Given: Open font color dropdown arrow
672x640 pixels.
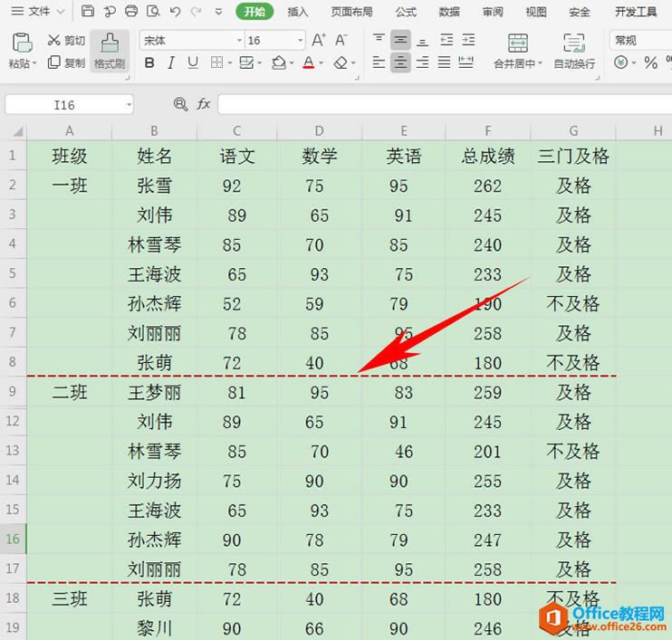Looking at the screenshot, I should click(321, 63).
